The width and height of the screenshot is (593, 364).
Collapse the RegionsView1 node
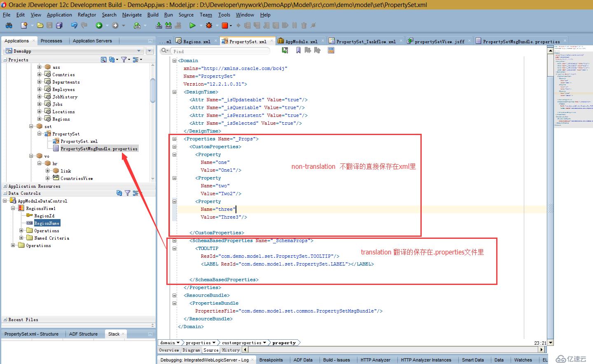point(13,208)
